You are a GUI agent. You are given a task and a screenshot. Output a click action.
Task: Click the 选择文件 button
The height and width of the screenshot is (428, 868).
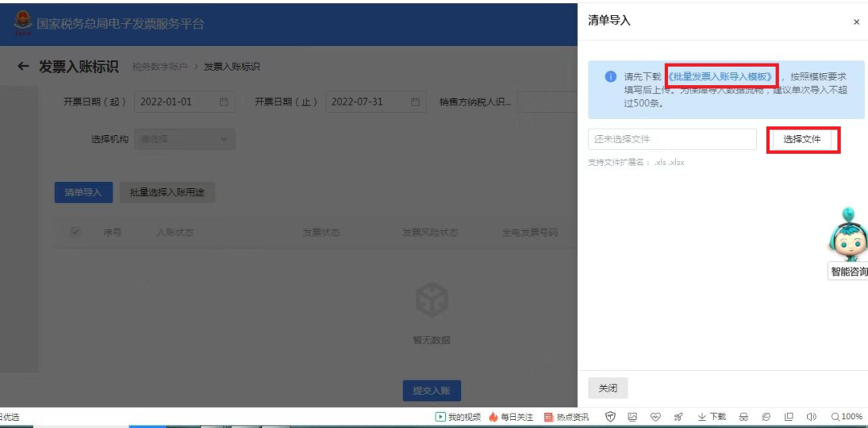(802, 139)
